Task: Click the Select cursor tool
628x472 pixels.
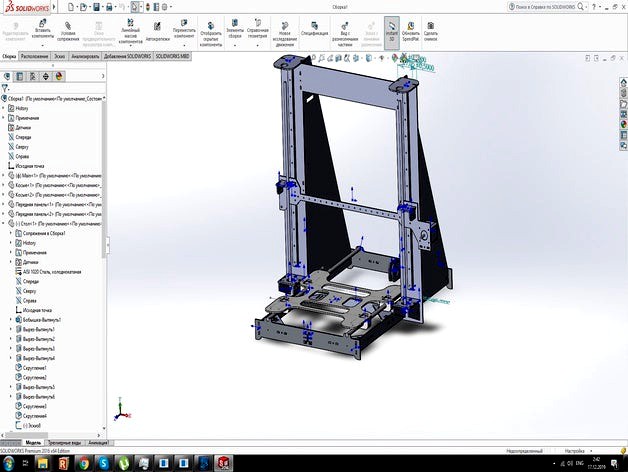Action: pyautogui.click(x=135, y=7)
